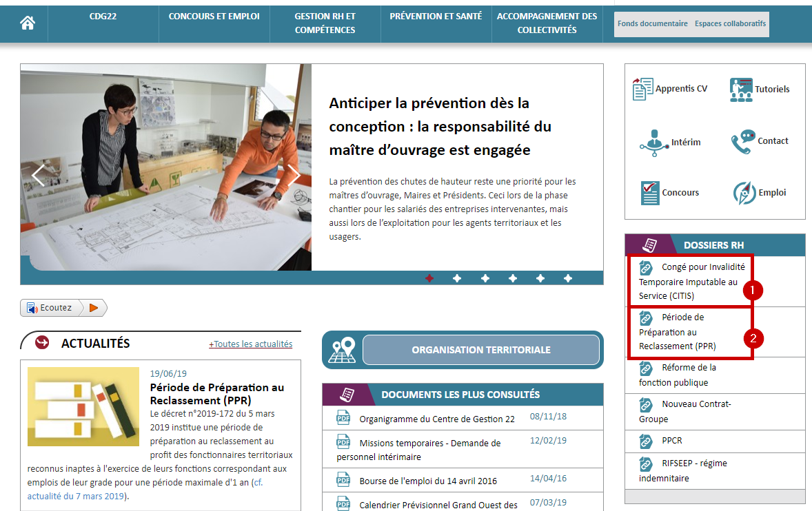Expand the Accompagnement des Collectivités menu
The image size is (812, 511).
[x=547, y=23]
